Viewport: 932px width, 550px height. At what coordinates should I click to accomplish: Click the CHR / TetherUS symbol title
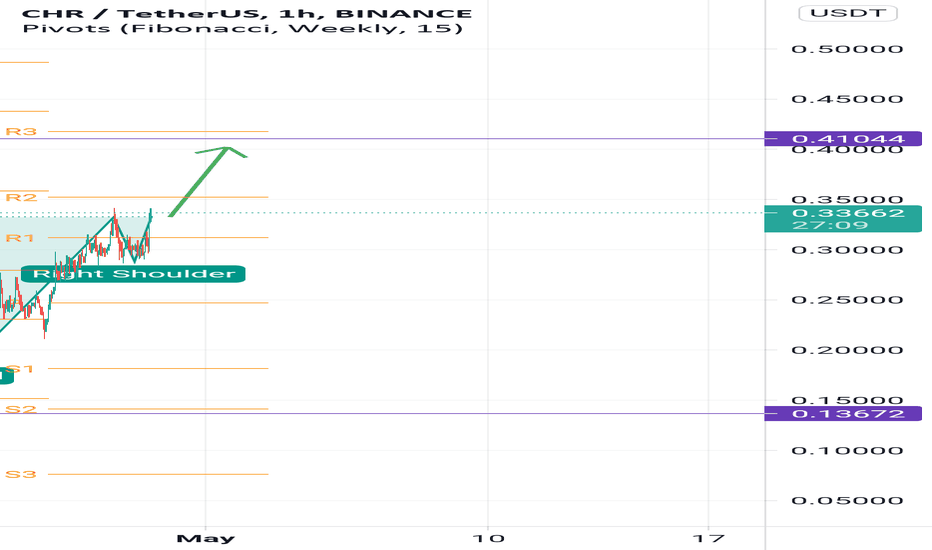click(x=140, y=13)
